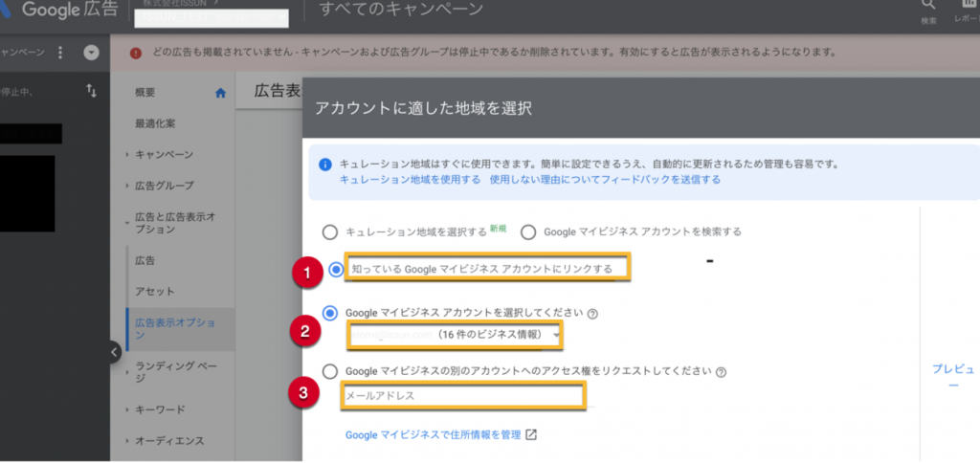Click help icon beside アカウントを選択してください
The width and height of the screenshot is (980, 463).
tap(593, 314)
